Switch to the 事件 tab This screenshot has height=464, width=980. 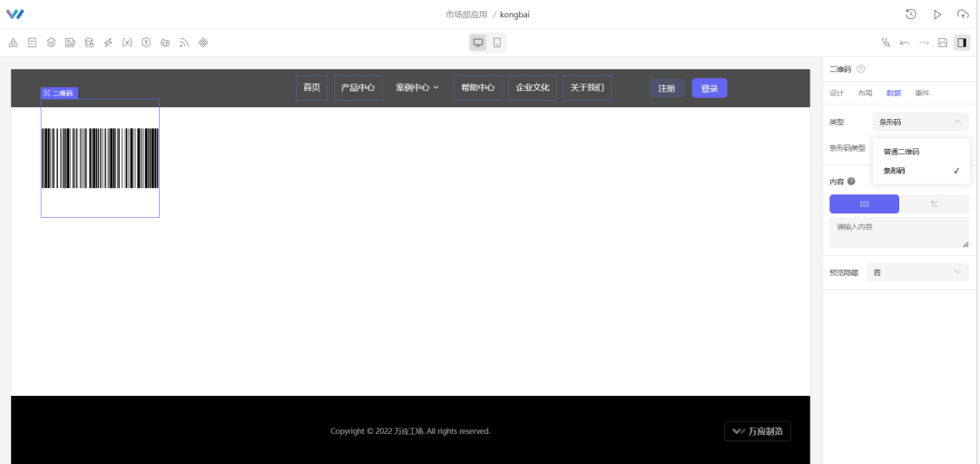tap(922, 94)
